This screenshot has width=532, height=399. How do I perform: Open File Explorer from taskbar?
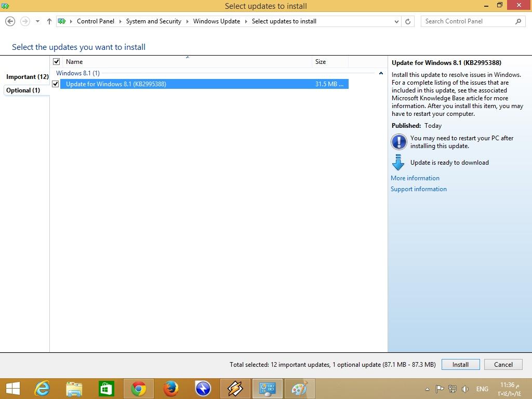pos(74,389)
